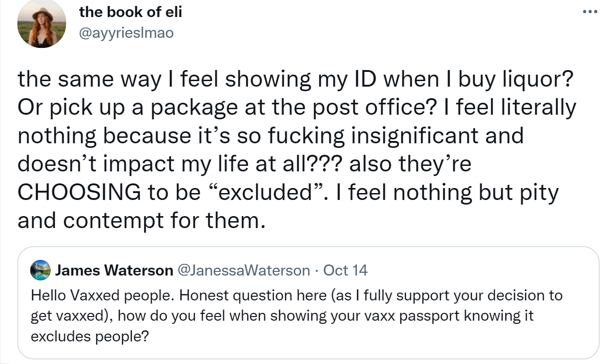Click the line "and contempt for them."
Screen dimensions: 615x364
142,220
